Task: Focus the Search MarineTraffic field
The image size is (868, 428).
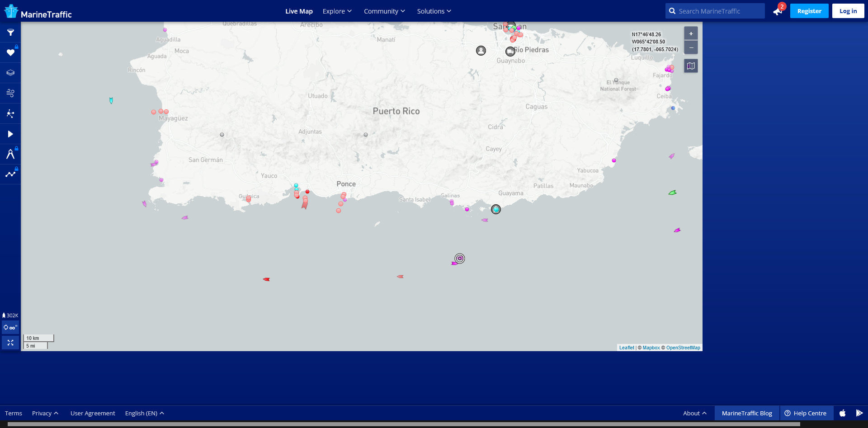Action: (x=715, y=11)
